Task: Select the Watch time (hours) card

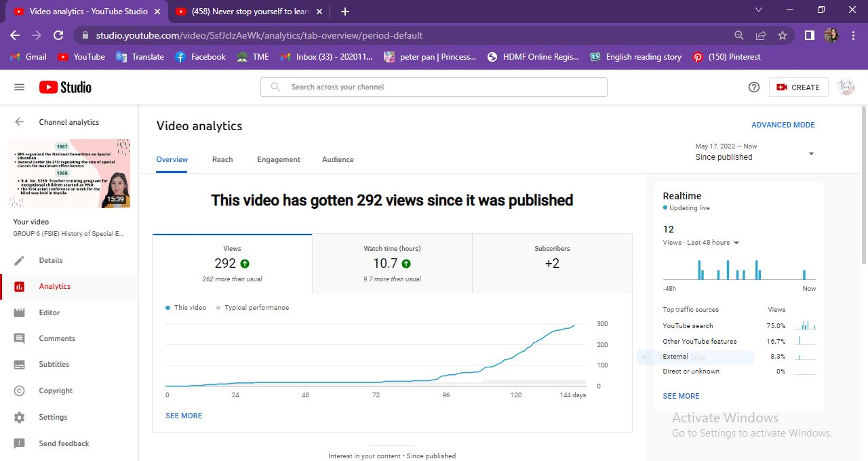Action: click(392, 263)
